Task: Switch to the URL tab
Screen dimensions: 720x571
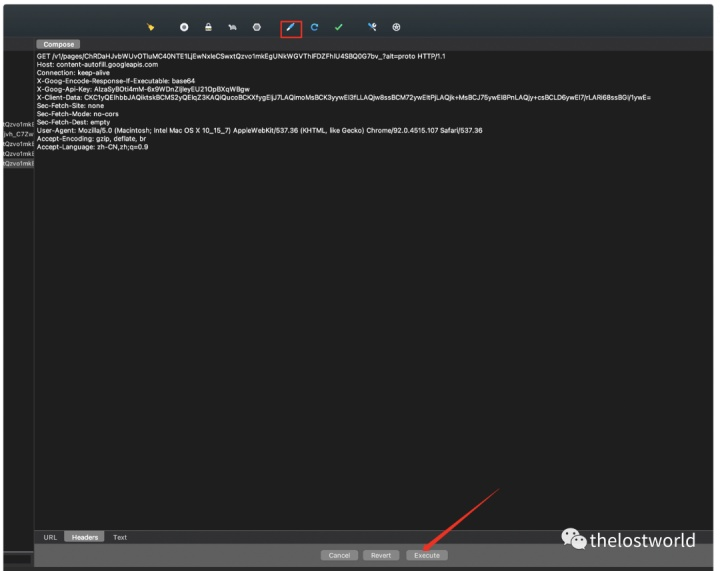Action: tap(50, 537)
